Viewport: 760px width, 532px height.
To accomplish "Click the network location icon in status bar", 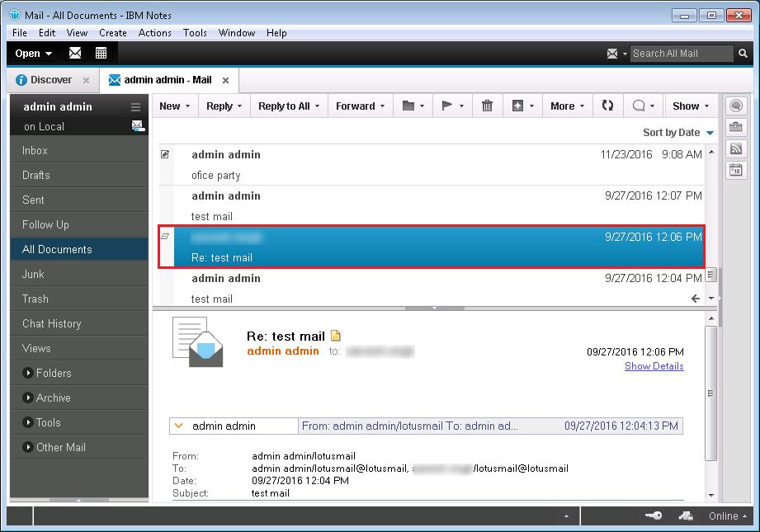I will pos(686,516).
